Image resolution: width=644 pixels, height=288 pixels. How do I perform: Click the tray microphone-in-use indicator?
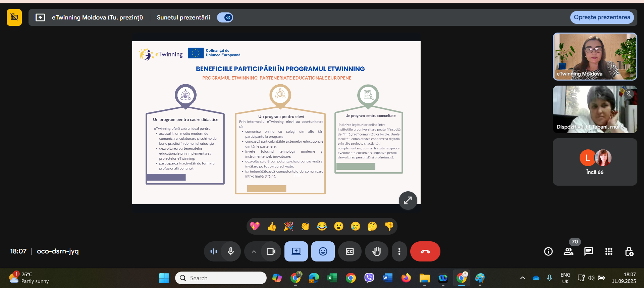coord(549,278)
